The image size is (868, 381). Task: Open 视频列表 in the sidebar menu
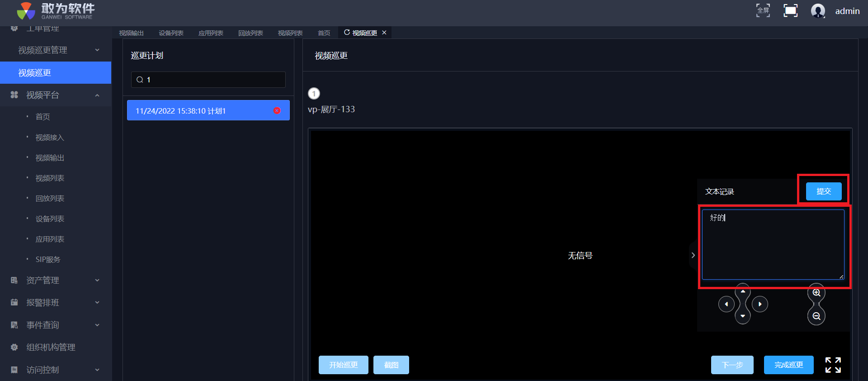pyautogui.click(x=50, y=178)
